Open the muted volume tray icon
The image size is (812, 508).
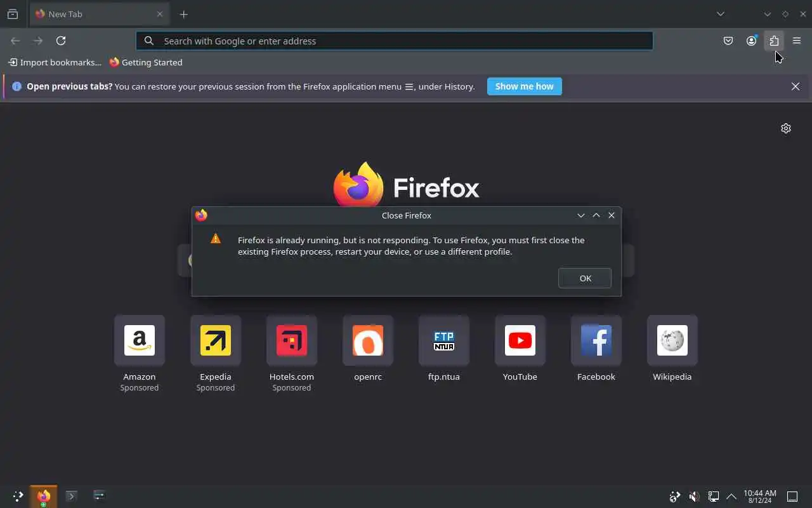click(695, 497)
